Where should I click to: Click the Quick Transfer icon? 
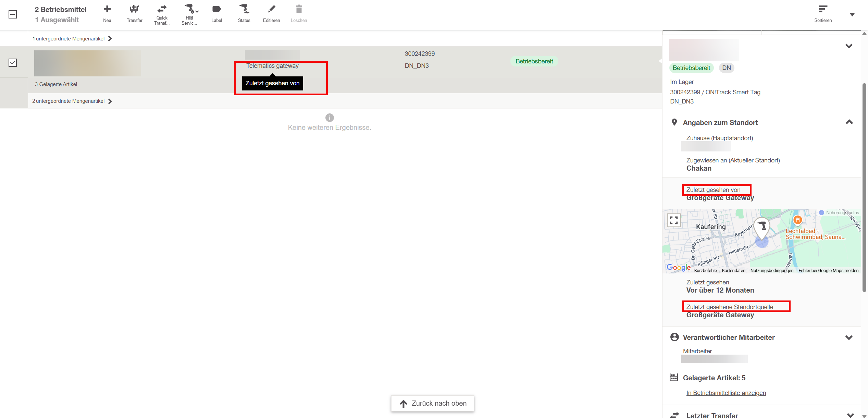coord(162,9)
